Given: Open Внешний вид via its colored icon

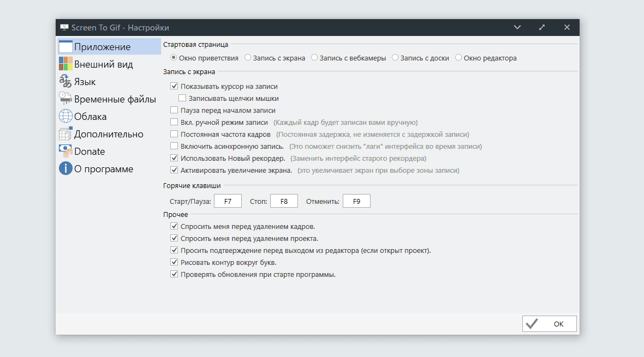Looking at the screenshot, I should point(65,64).
